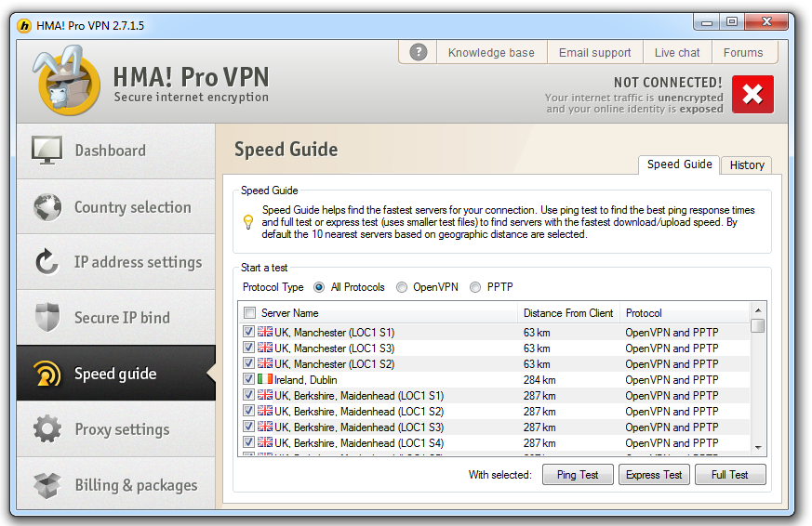Image resolution: width=812 pixels, height=526 pixels.
Task: Click the Secure IP bind shield icon
Action: (47, 317)
